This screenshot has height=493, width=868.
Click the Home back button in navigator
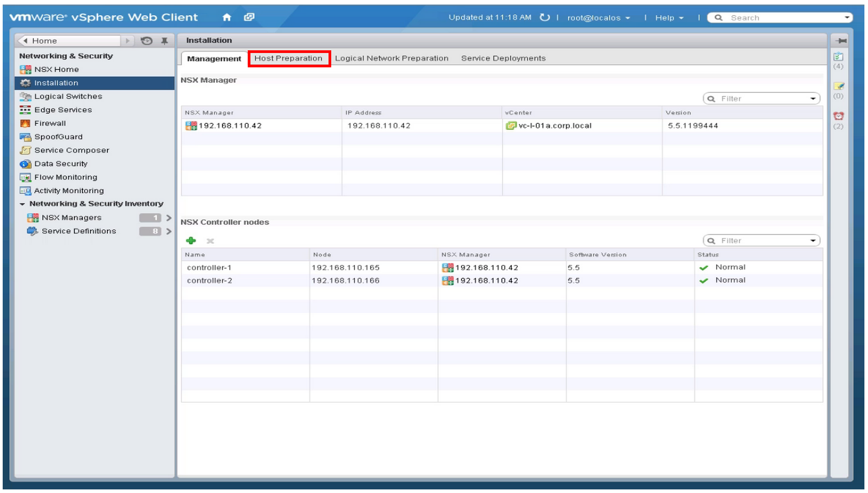[x=69, y=41]
